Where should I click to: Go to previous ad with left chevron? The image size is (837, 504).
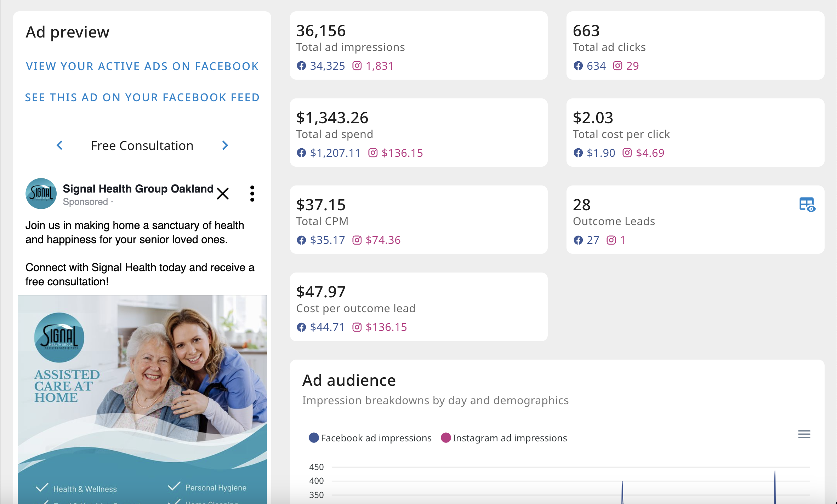tap(59, 145)
